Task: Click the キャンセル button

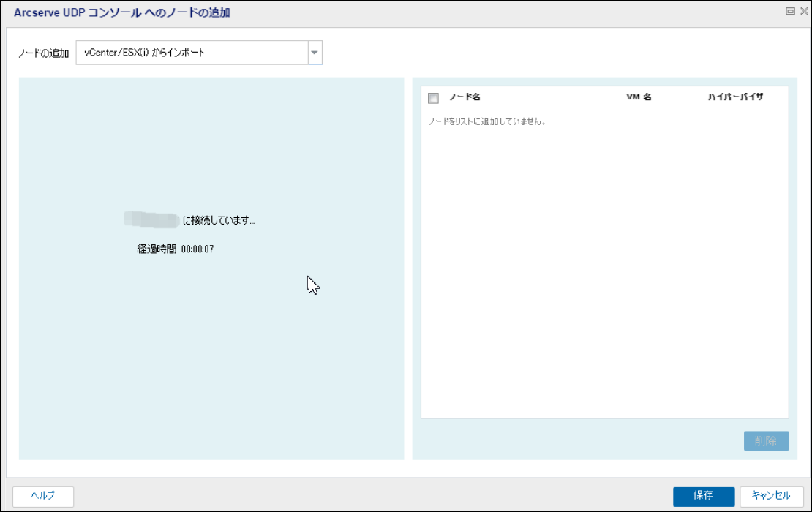Action: click(771, 496)
